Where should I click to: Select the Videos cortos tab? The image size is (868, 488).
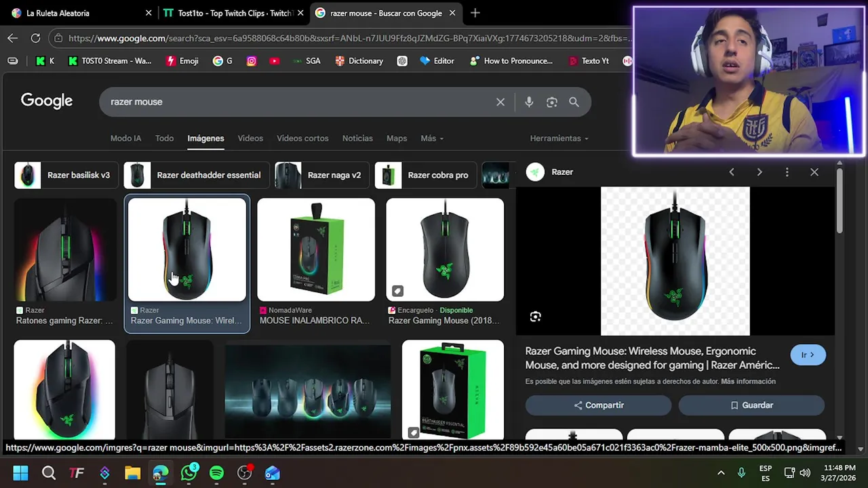pyautogui.click(x=302, y=138)
